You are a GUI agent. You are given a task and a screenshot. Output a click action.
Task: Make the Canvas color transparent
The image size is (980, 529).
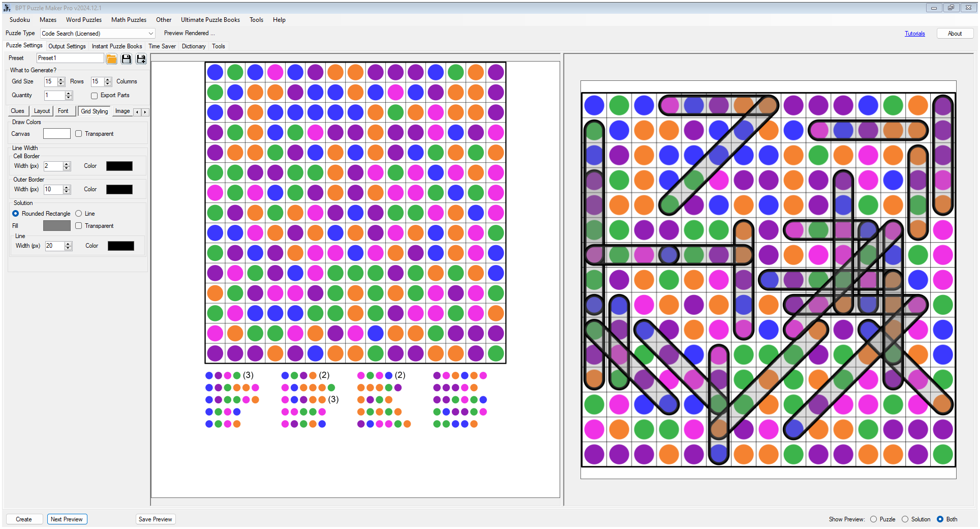tap(79, 133)
